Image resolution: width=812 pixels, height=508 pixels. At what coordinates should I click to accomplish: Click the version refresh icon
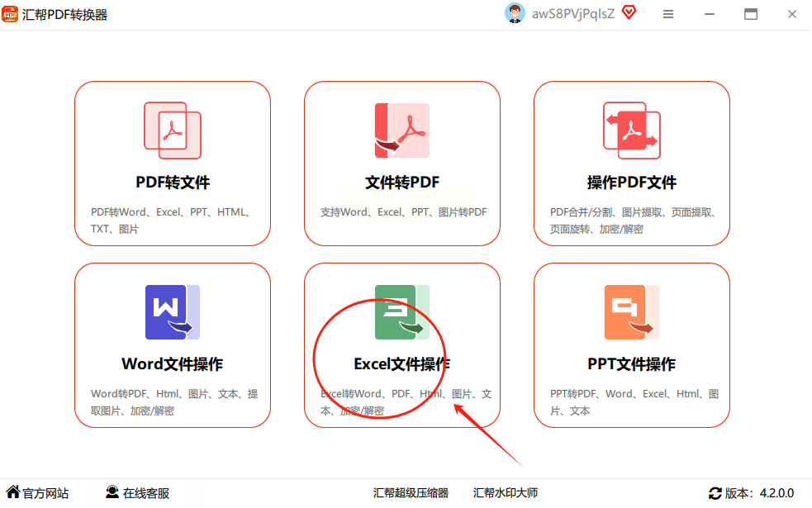[715, 493]
